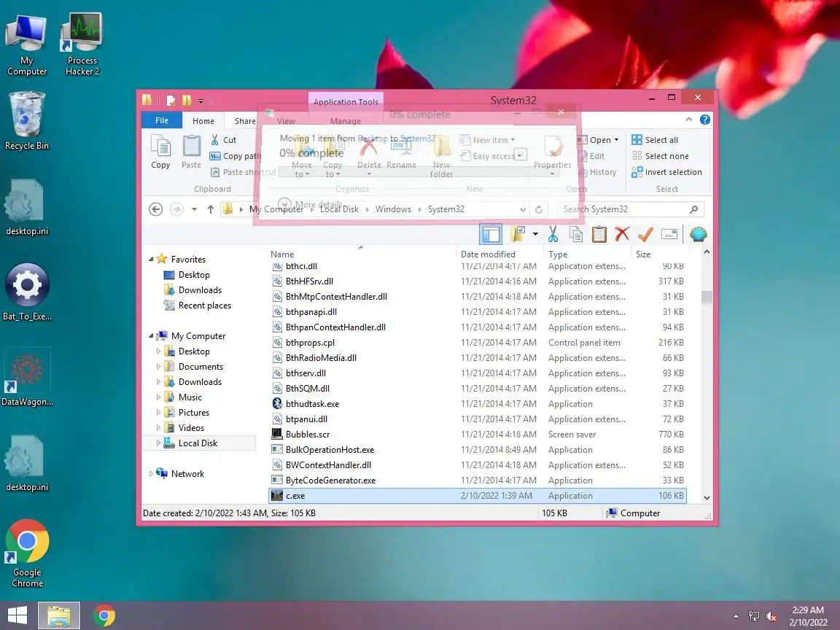
Task: Switch to the Share ribbon tab
Action: (x=245, y=121)
